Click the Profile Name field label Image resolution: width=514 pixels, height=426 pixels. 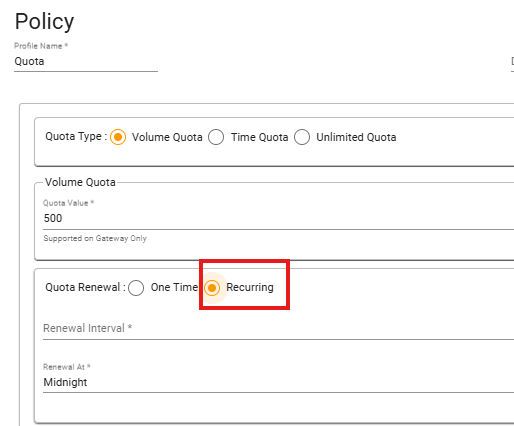[x=41, y=46]
